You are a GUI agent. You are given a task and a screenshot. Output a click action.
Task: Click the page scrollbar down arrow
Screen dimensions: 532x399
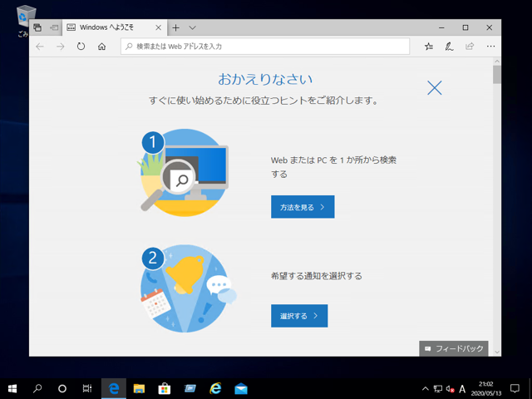click(497, 352)
